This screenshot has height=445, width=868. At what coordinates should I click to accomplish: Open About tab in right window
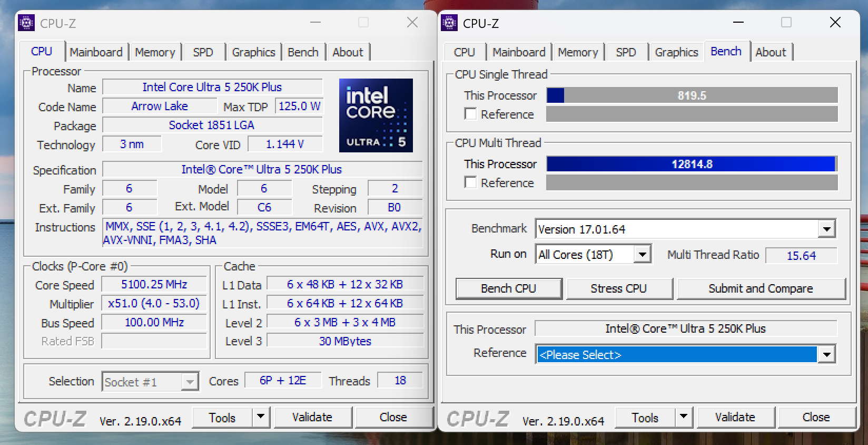click(x=771, y=52)
